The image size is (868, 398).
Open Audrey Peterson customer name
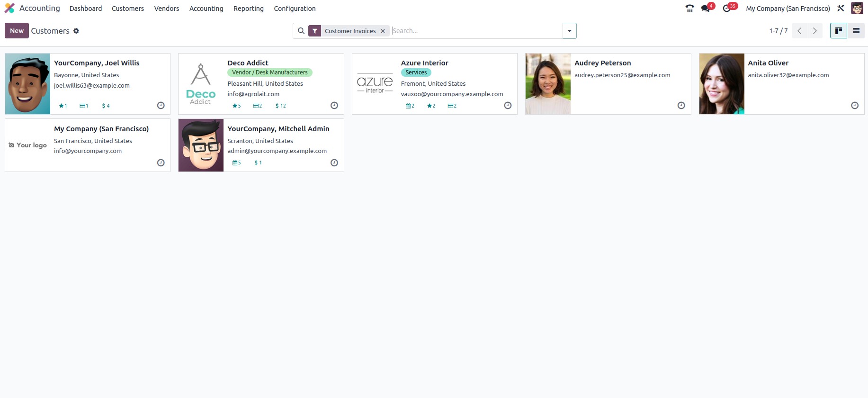(602, 63)
